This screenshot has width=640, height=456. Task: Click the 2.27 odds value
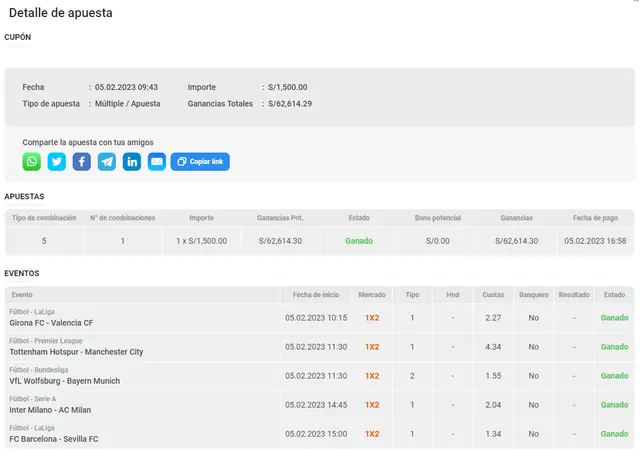pos(493,318)
